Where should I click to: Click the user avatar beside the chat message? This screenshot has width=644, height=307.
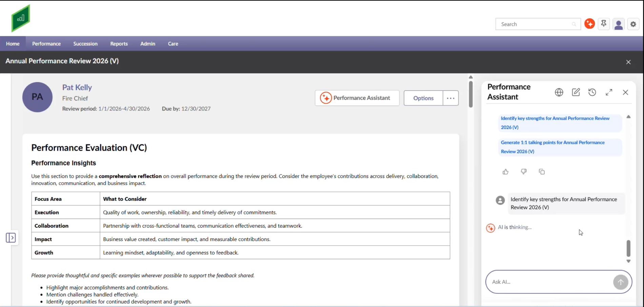click(500, 200)
